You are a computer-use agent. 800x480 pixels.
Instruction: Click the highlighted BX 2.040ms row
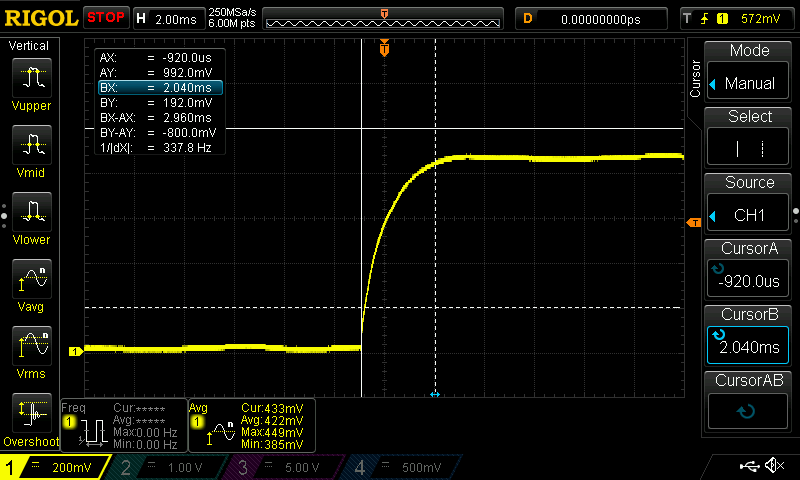(161, 88)
